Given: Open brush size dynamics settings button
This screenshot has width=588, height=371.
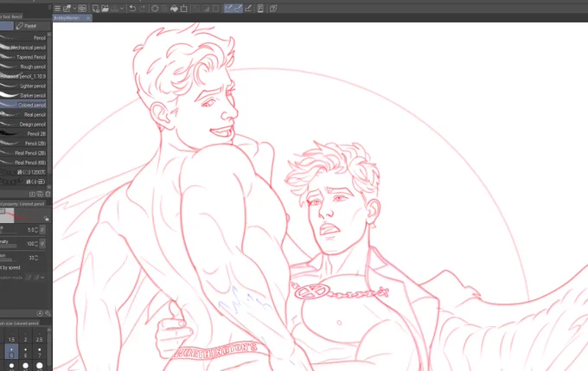Looking at the screenshot, I should click(x=42, y=229).
